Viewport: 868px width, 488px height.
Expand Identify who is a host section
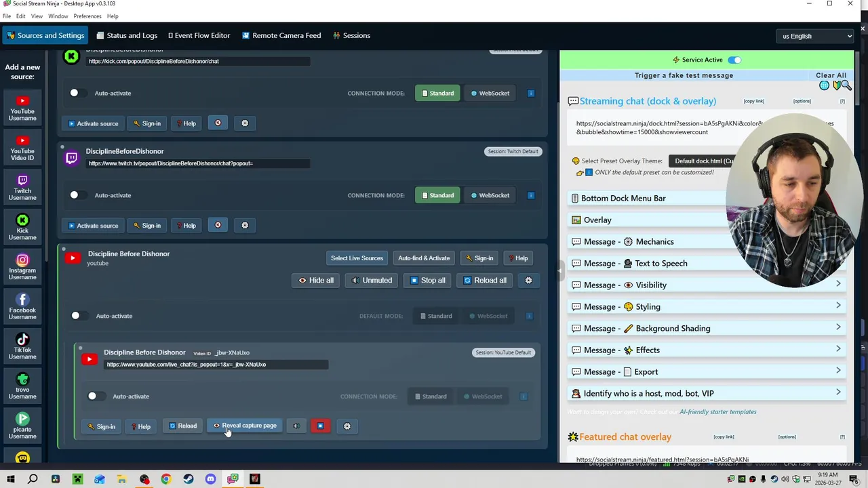pos(707,394)
